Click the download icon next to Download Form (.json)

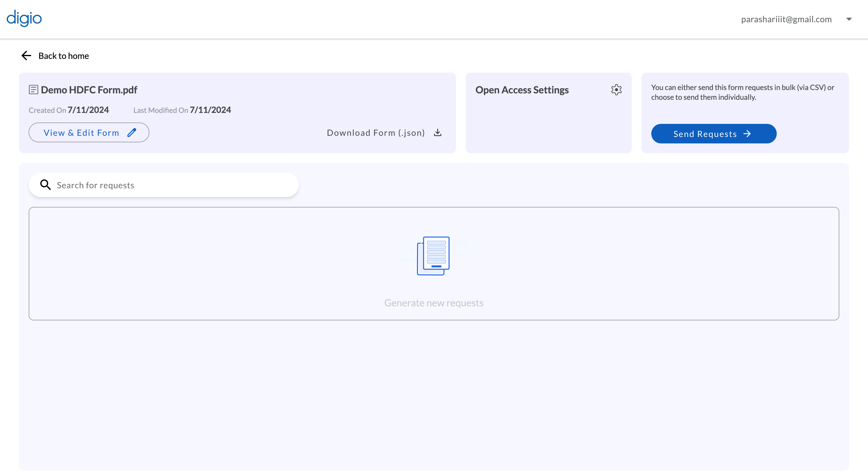click(x=438, y=132)
